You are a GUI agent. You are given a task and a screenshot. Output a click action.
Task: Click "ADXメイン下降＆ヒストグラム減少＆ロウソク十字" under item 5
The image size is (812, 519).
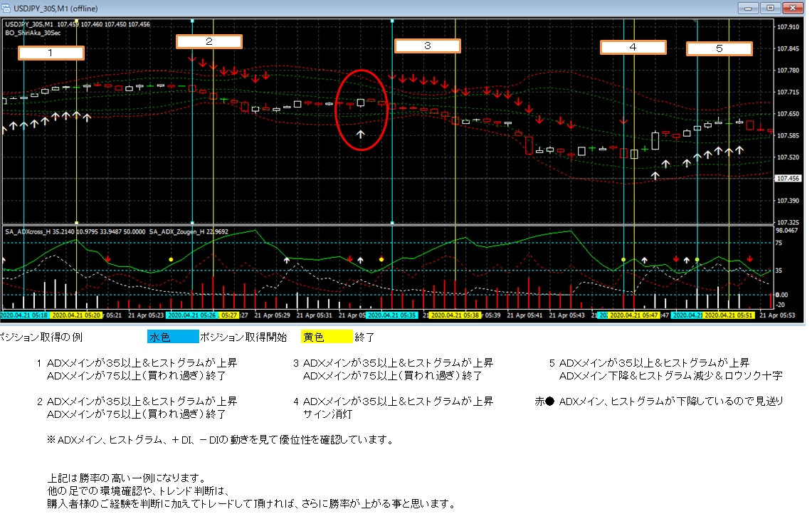point(670,375)
